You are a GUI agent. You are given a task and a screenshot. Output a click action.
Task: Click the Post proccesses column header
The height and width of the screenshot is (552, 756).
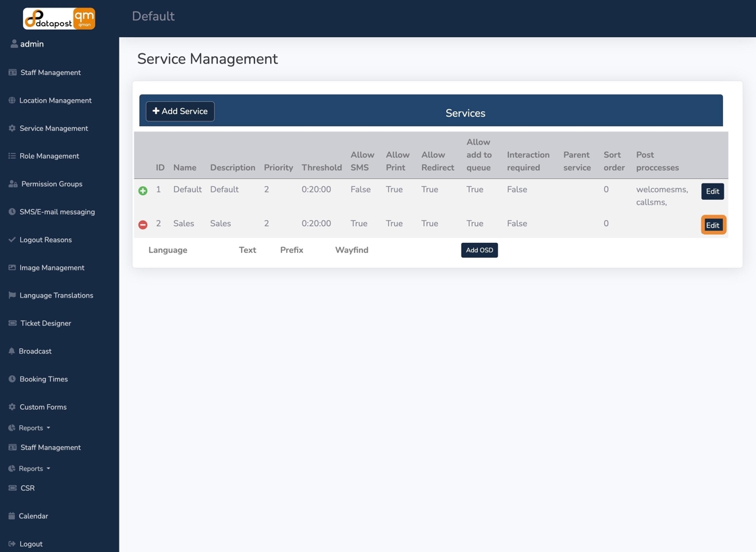tap(657, 161)
